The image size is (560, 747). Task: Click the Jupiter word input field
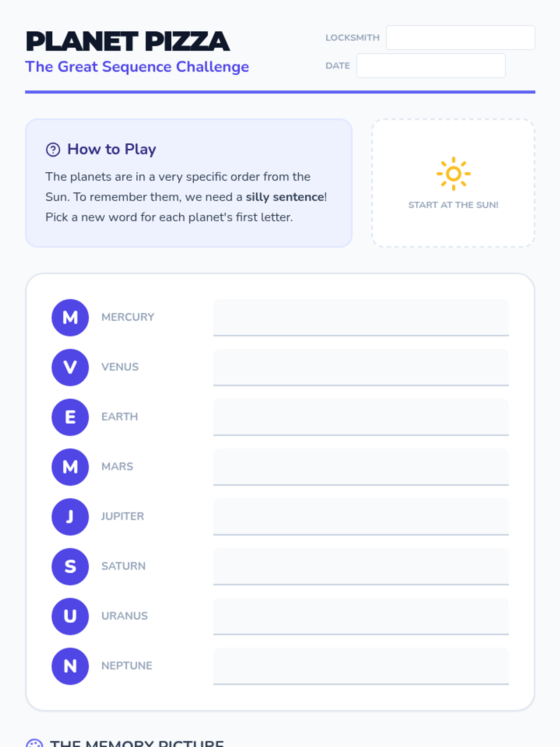[x=361, y=517]
